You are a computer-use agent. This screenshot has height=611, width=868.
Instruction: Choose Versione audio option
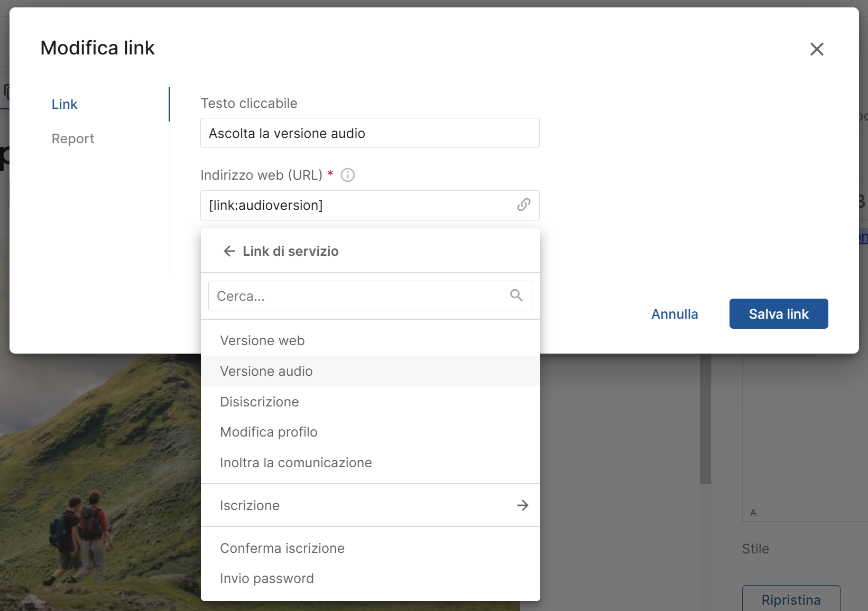click(266, 371)
